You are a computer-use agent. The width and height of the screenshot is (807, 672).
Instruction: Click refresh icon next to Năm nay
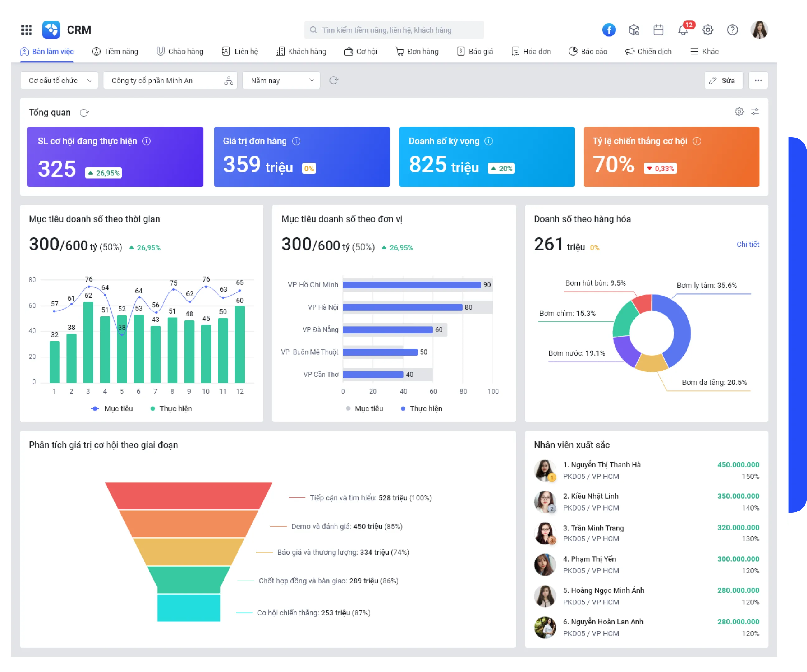(333, 80)
